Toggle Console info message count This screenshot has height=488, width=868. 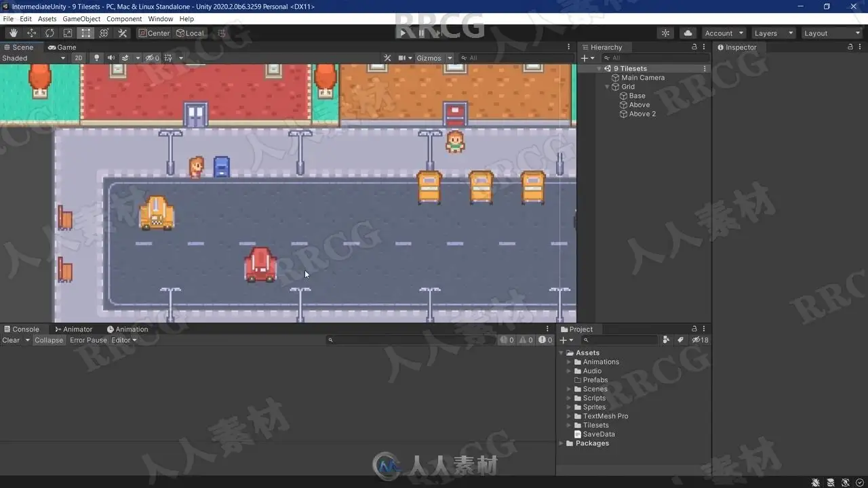click(507, 340)
